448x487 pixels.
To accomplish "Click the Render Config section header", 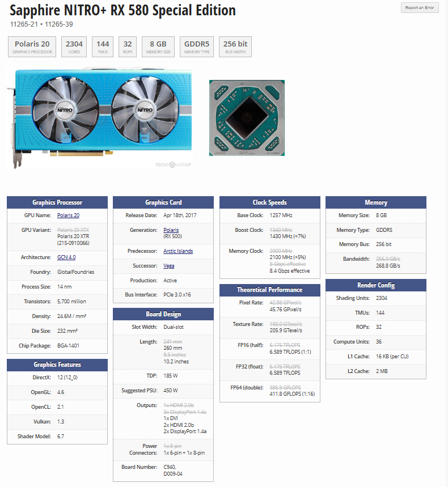I will tap(376, 285).
